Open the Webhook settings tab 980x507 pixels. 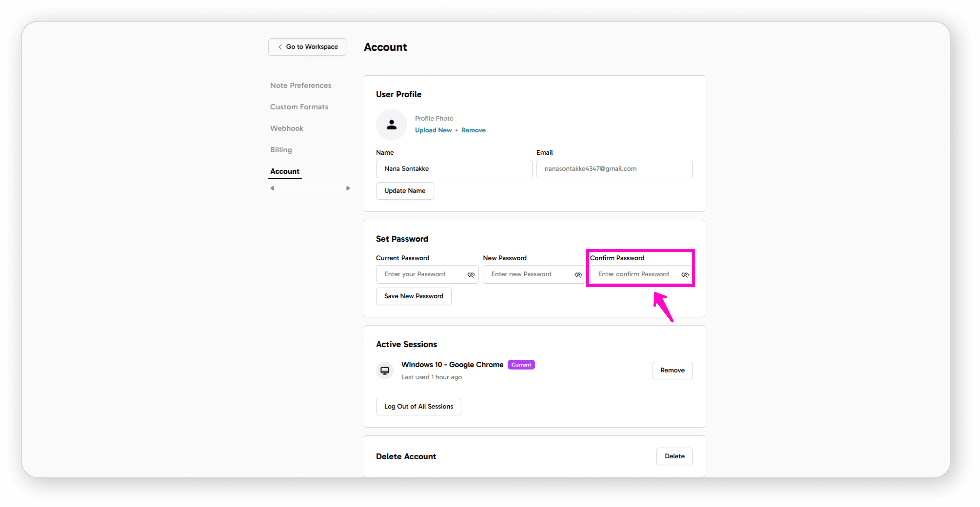[x=286, y=128]
